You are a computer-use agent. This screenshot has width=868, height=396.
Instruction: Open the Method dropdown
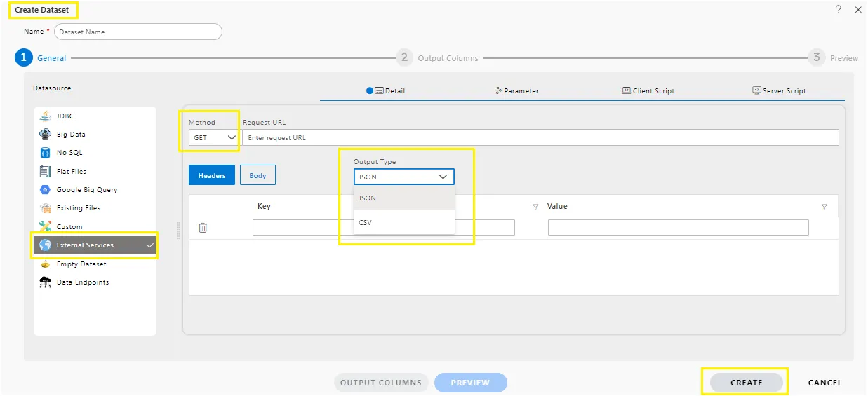point(213,138)
